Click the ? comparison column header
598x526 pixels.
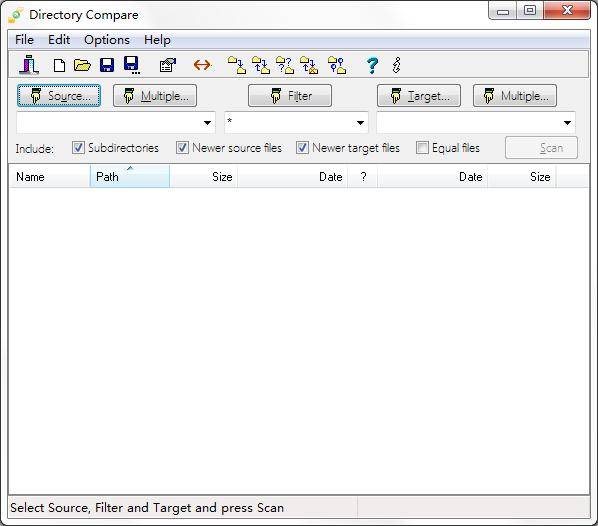363,177
